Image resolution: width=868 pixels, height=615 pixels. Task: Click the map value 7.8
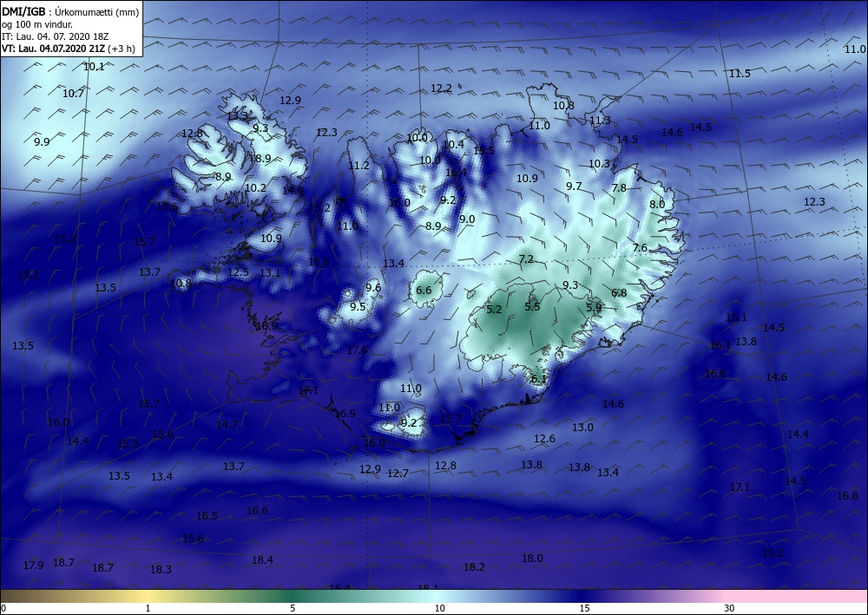coord(619,188)
